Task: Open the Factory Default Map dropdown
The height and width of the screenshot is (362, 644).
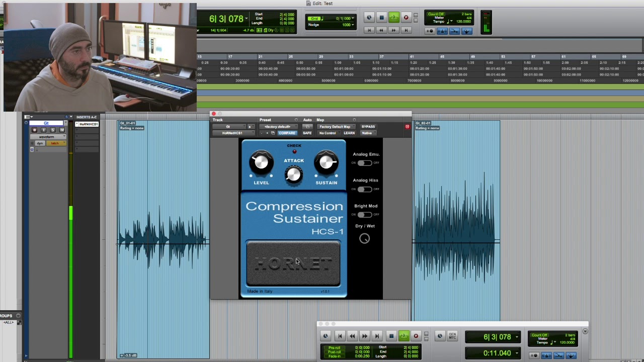Action: pyautogui.click(x=335, y=127)
